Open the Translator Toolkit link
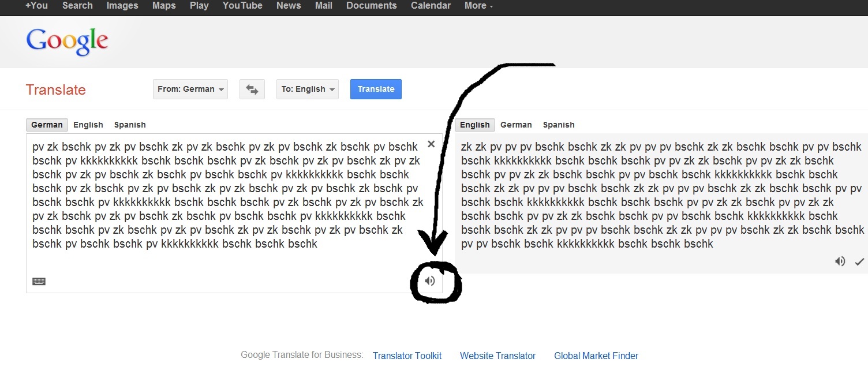The height and width of the screenshot is (370, 868). click(x=407, y=356)
